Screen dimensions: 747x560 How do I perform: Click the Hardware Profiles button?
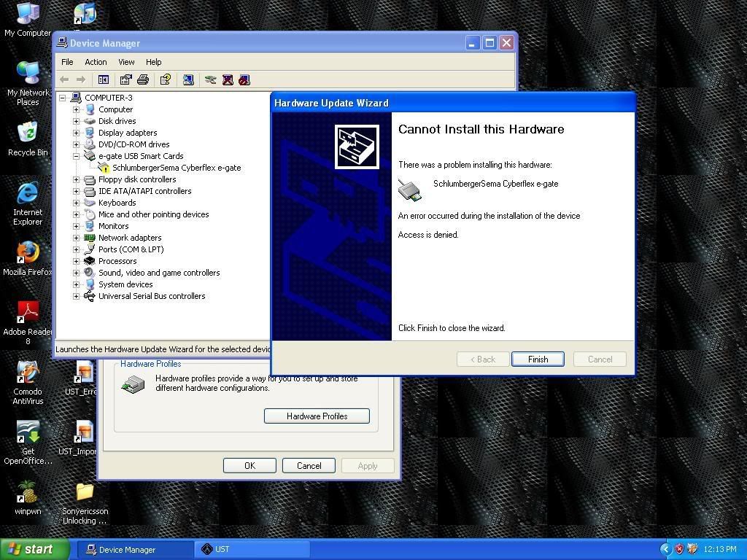317,416
